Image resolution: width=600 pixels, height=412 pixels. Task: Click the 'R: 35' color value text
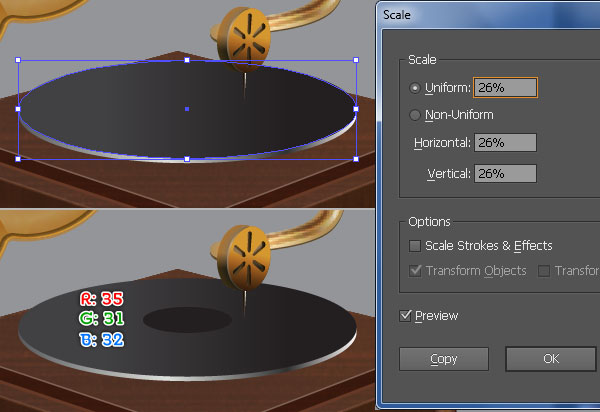tap(102, 299)
